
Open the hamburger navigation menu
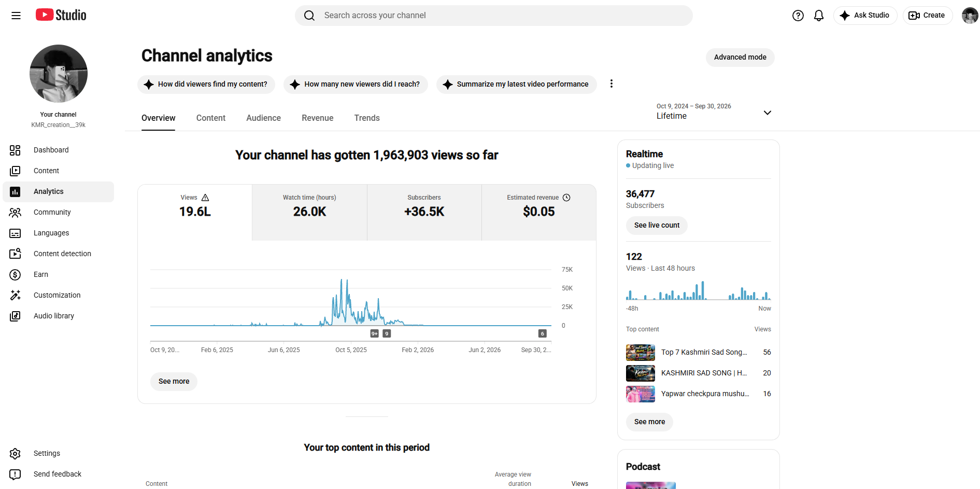[x=16, y=16]
